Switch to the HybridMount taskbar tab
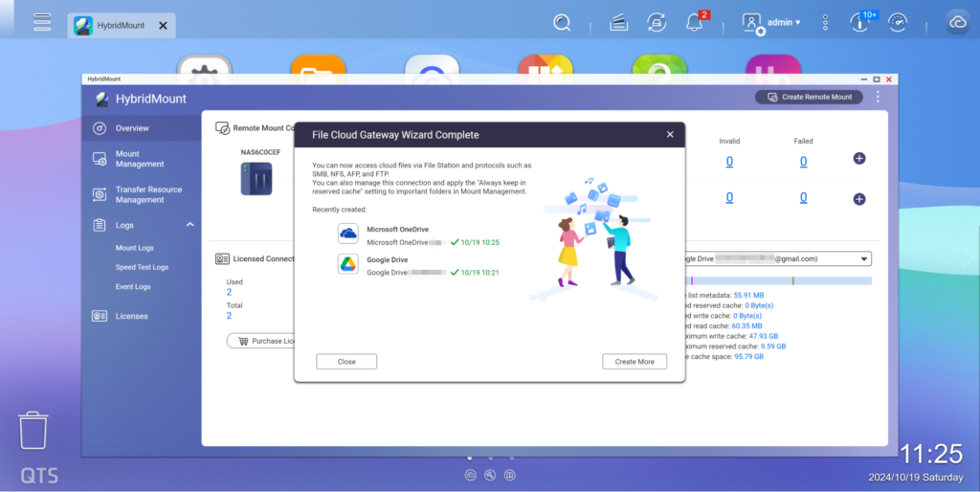 [121, 26]
